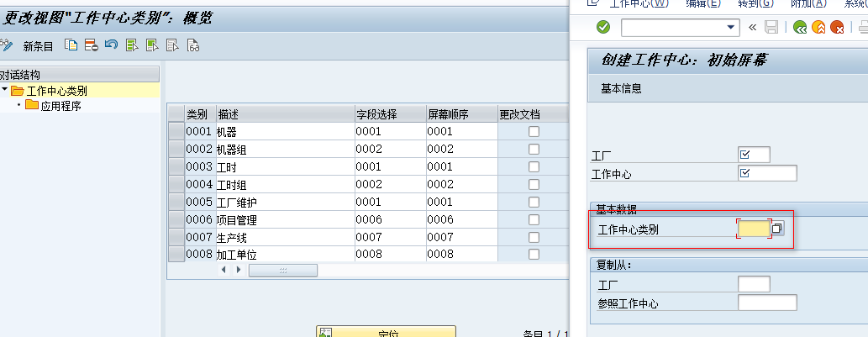
Task: Select row 0007 using its row selector
Action: pyautogui.click(x=176, y=237)
